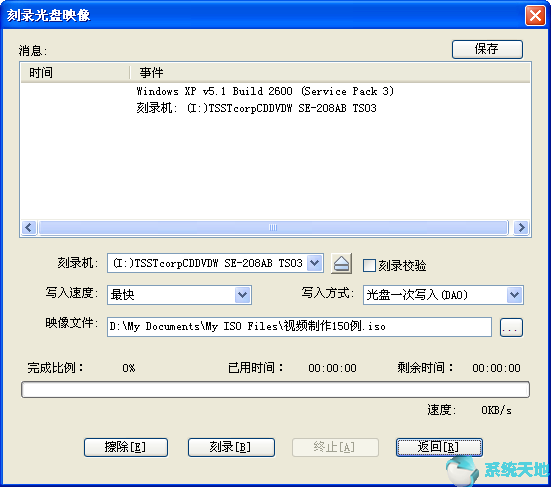Select the 刻录机: (I:)TSSTcorpCDDVDW log row

256,108
